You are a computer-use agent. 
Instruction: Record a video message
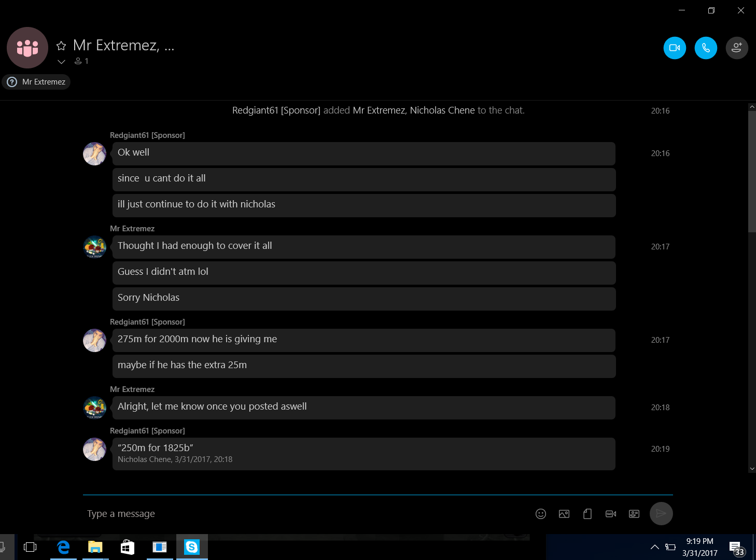pos(611,514)
